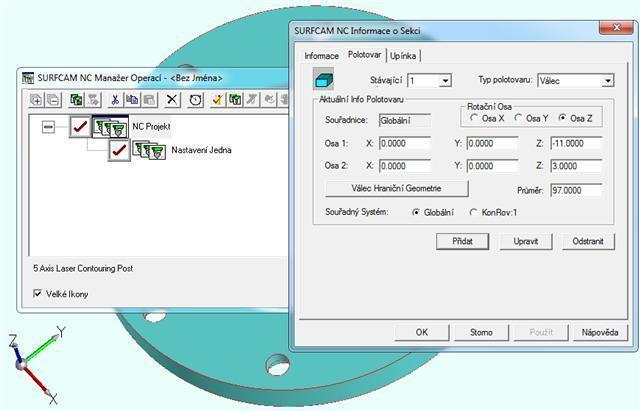Select KonRov:1 coordinate system radio
This screenshot has width=640, height=411.
(x=473, y=212)
